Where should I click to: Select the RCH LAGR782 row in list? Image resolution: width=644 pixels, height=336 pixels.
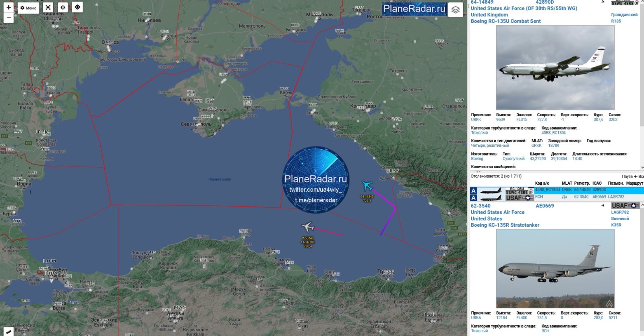[x=557, y=197]
